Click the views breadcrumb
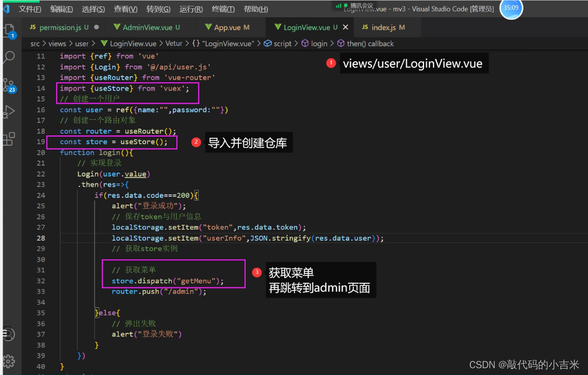588x375 pixels. (57, 44)
